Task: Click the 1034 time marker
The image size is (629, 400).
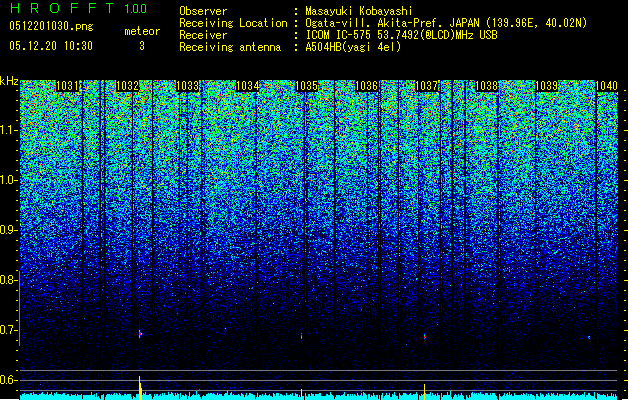Action: (248, 86)
